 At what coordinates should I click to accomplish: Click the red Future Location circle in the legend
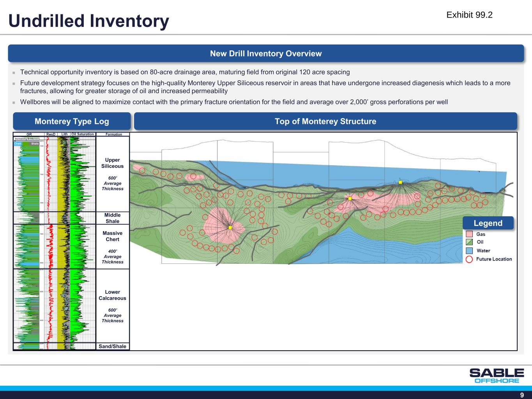[469, 259]
